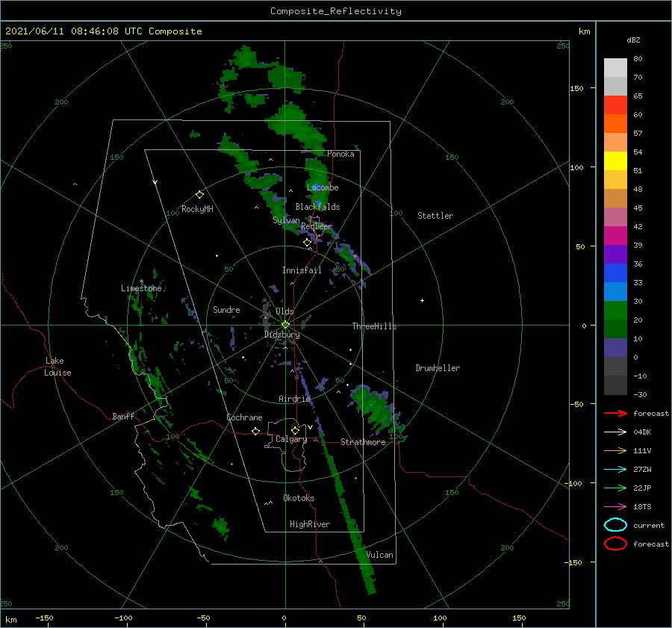Click the yellow diamond marker beside RockyMH

pos(199,195)
